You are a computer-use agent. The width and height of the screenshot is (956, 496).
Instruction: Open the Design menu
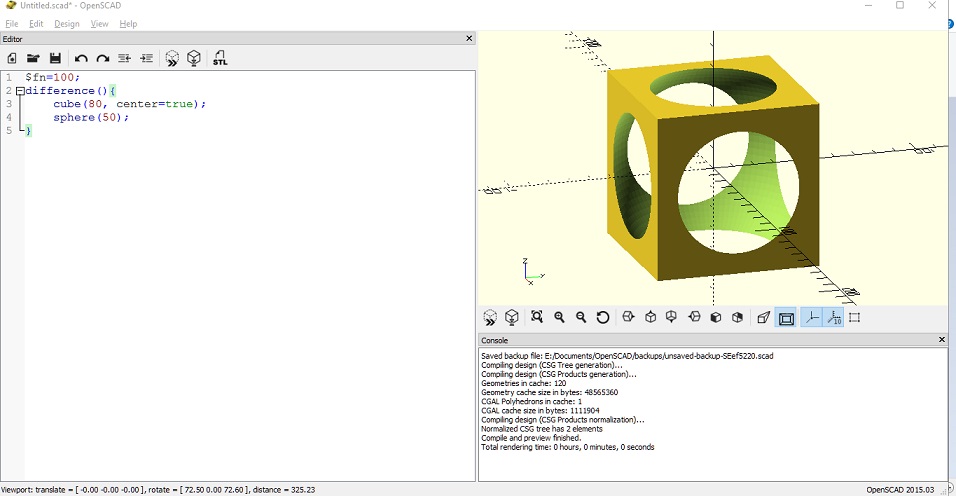click(x=66, y=24)
